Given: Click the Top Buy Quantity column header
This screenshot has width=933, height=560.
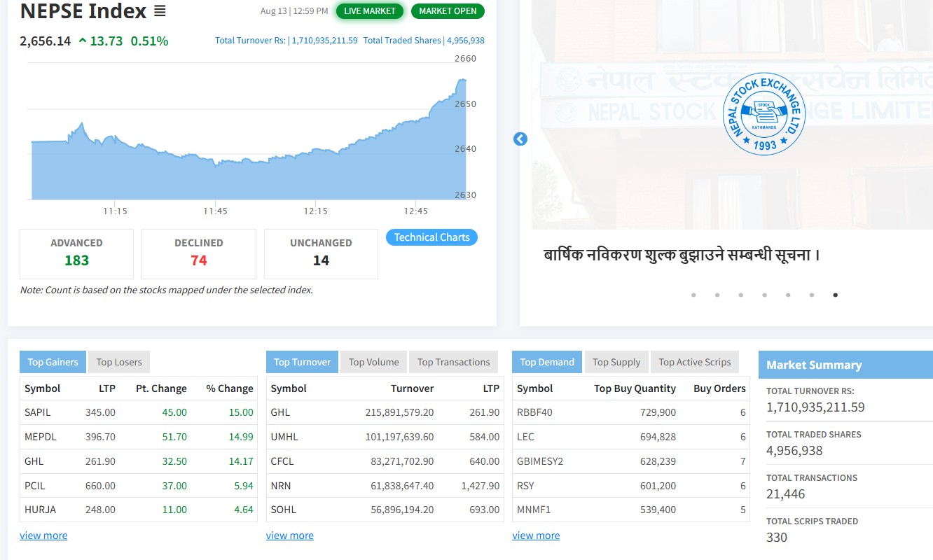Looking at the screenshot, I should click(635, 388).
